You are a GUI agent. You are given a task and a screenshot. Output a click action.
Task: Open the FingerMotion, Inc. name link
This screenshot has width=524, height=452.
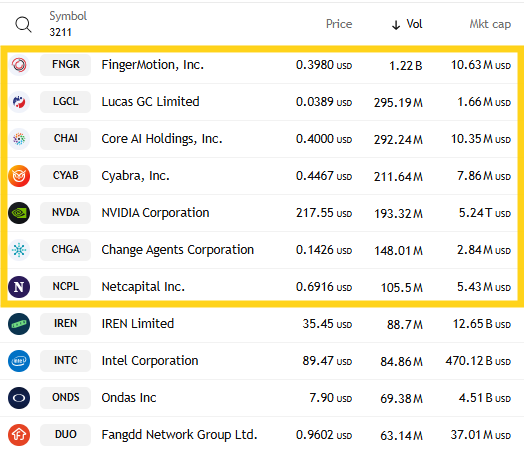pyautogui.click(x=152, y=65)
